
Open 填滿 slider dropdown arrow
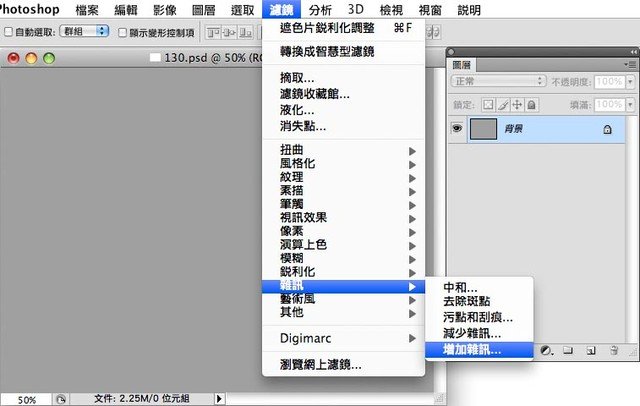tap(631, 105)
